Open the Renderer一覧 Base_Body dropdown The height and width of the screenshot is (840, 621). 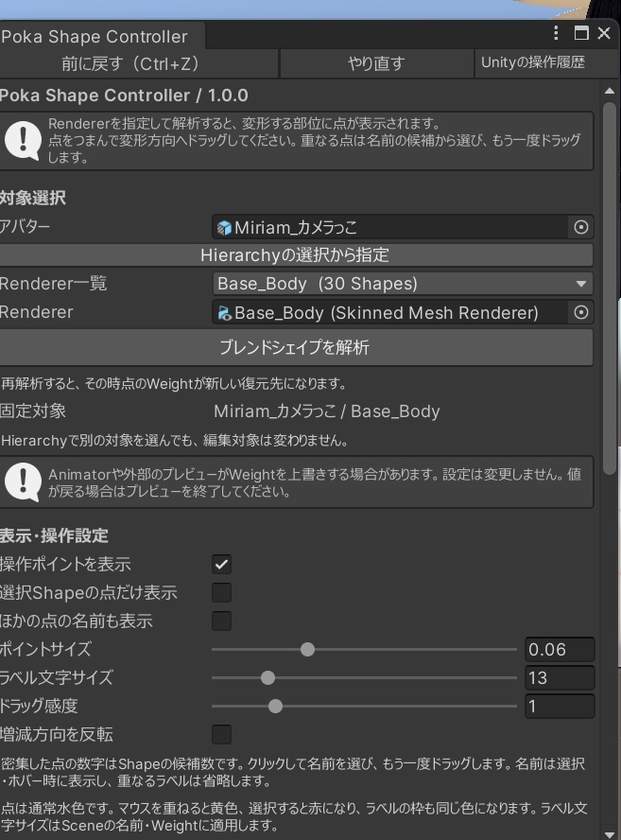coord(403,284)
